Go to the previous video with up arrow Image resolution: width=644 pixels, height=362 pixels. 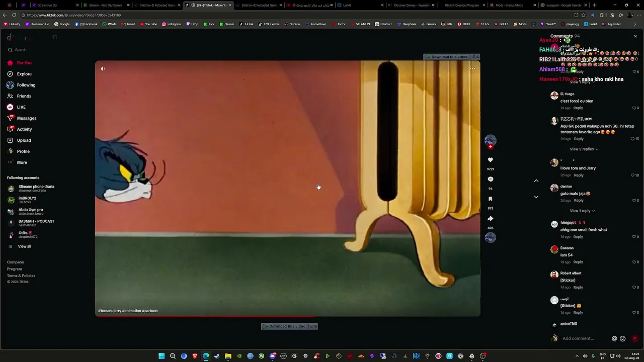point(536,181)
